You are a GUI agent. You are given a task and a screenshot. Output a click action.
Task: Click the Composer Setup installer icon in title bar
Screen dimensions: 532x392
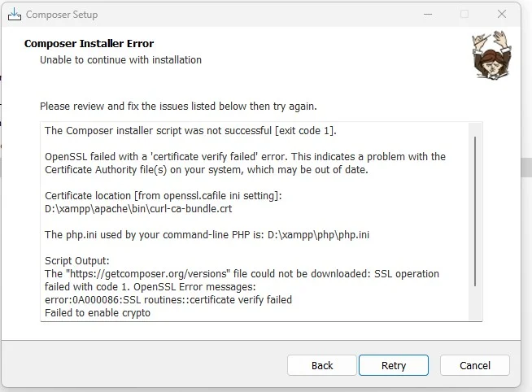point(15,15)
